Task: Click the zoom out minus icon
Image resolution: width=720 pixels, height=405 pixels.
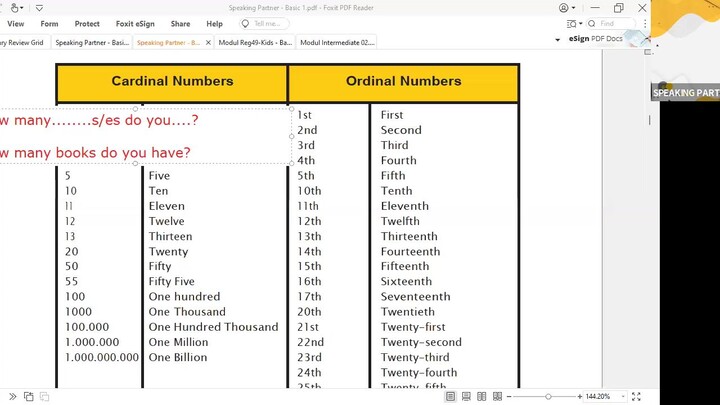Action: [x=511, y=397]
